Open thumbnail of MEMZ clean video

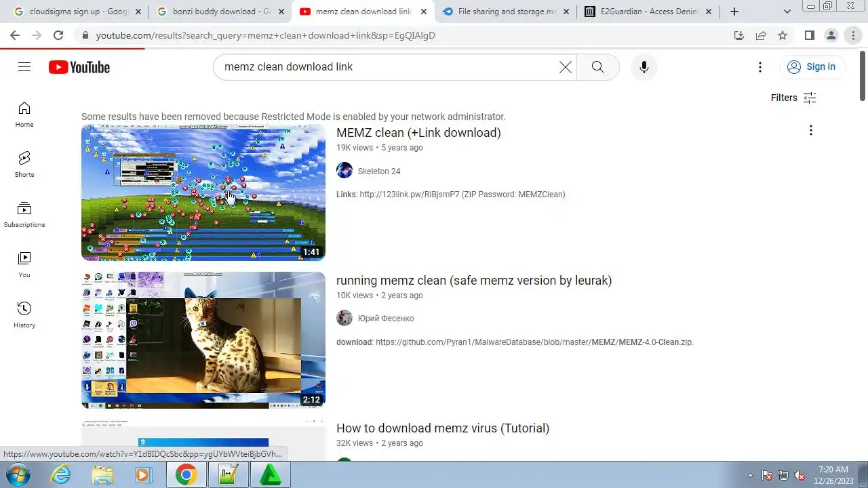tap(203, 192)
